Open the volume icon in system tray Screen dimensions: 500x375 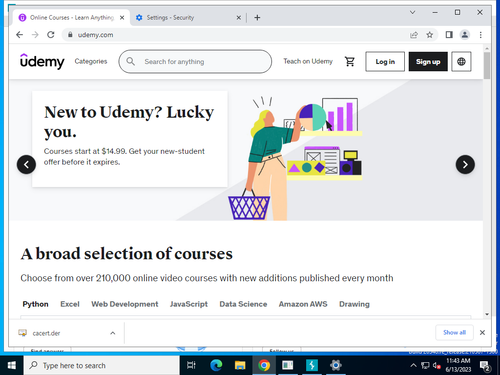tap(437, 366)
